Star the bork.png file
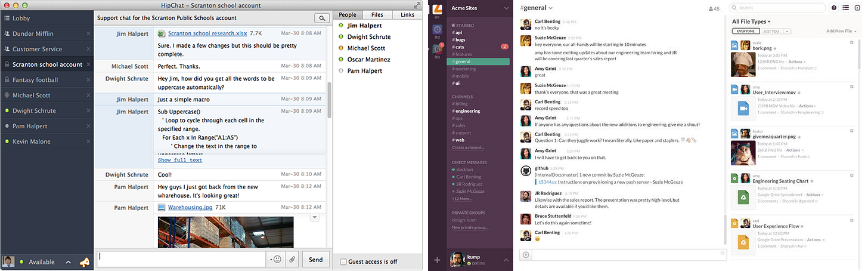868x271 pixels. click(775, 48)
